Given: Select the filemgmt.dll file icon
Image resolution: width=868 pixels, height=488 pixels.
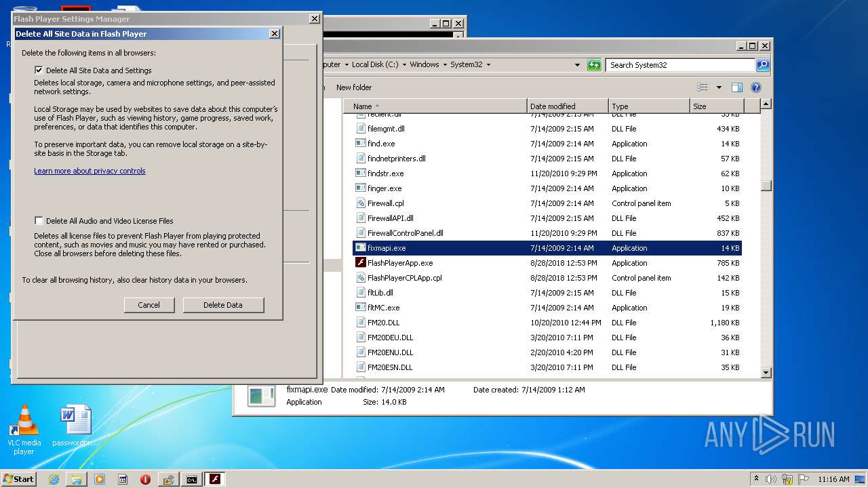Looking at the screenshot, I should pyautogui.click(x=361, y=129).
